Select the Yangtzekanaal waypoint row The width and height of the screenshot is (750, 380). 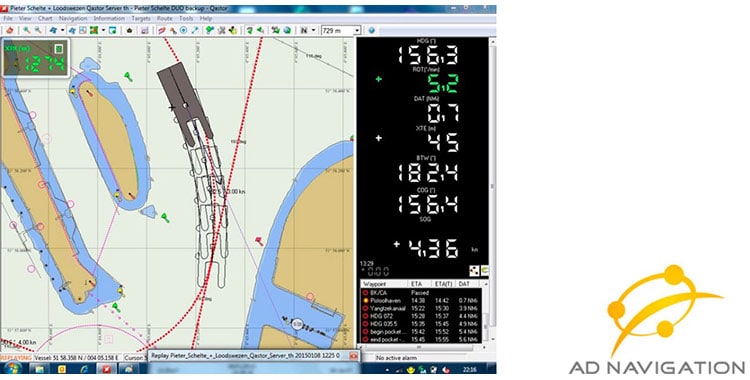pyautogui.click(x=420, y=308)
